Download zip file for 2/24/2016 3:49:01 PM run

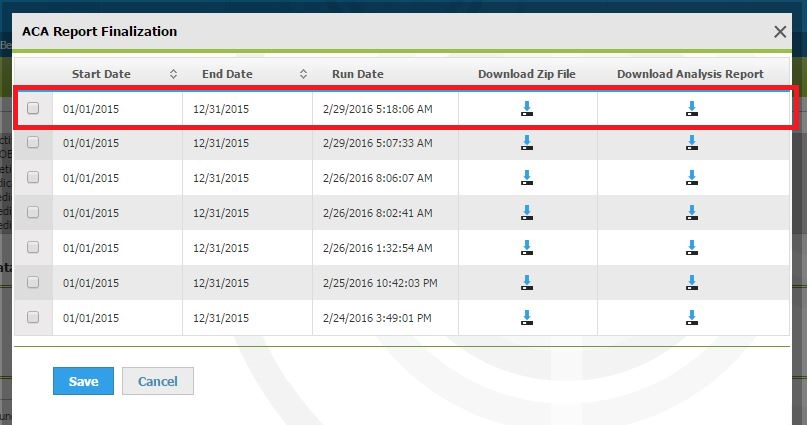[x=527, y=318]
